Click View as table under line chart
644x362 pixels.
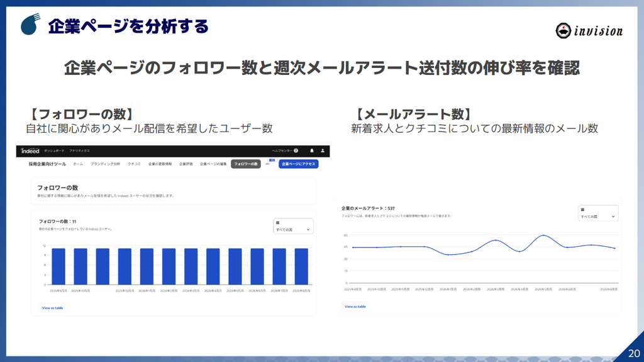[x=355, y=307]
